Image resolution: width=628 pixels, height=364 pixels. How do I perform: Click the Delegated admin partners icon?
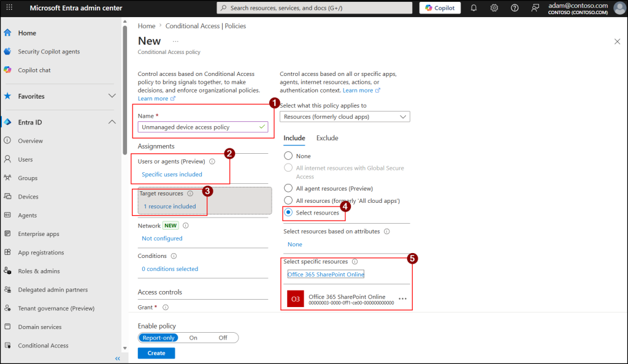(x=7, y=289)
